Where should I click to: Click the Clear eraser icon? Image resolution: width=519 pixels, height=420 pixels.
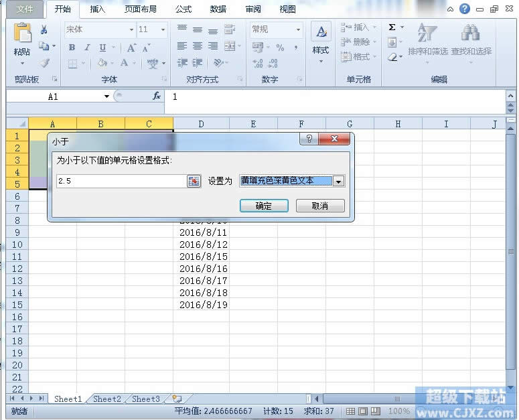(392, 57)
